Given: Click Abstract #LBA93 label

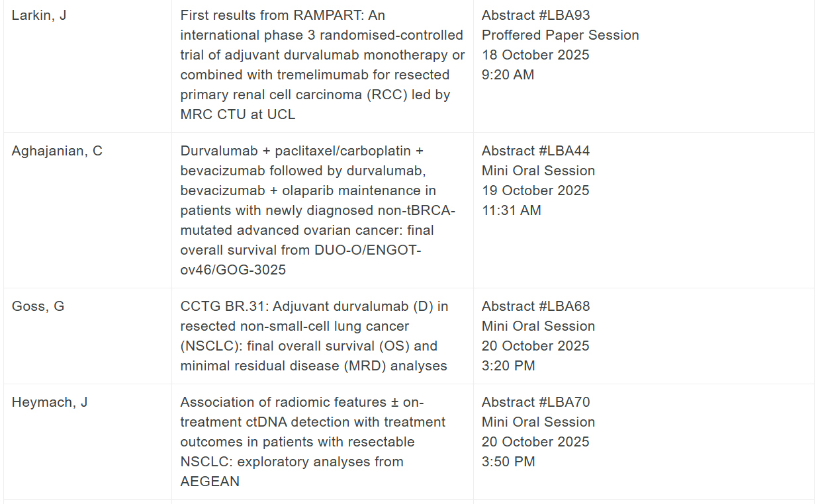Looking at the screenshot, I should click(535, 15).
